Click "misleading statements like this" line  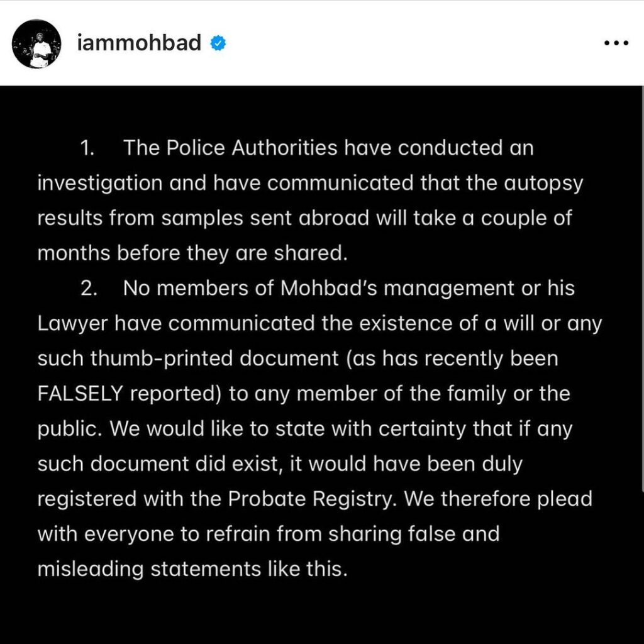[x=192, y=569]
